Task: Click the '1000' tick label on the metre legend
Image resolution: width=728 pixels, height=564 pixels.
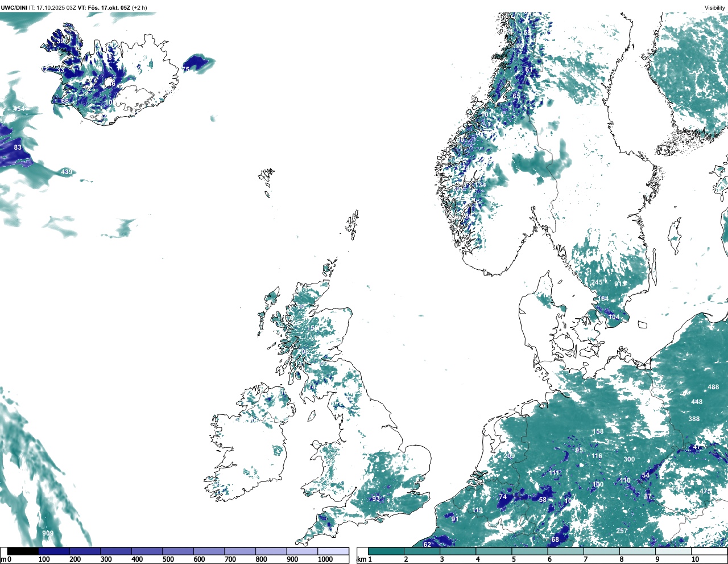Action: (x=325, y=559)
